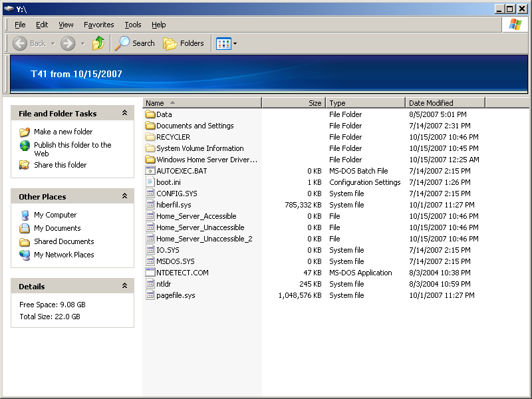The height and width of the screenshot is (399, 532).
Task: Click the MS-DOS Application type cell
Action: coord(360,273)
